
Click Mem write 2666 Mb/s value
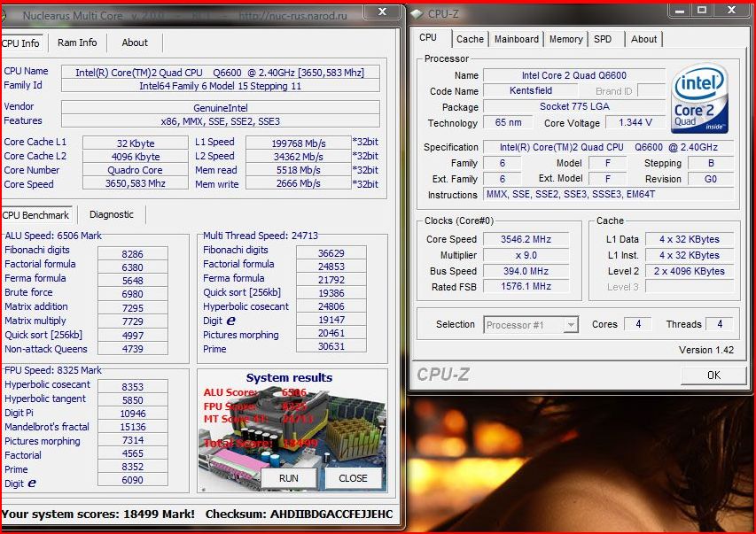pos(299,183)
